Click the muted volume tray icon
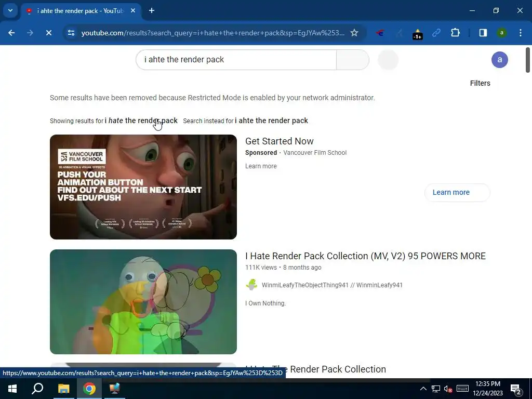 point(448,389)
